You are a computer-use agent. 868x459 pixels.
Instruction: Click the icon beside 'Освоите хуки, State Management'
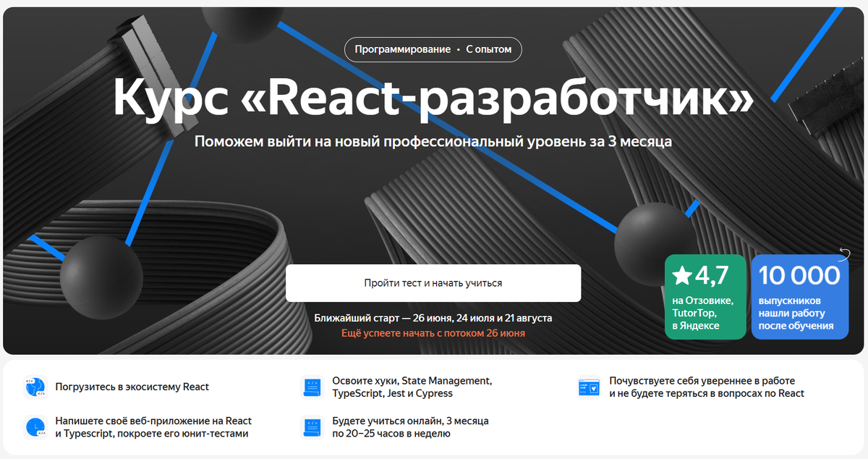(x=312, y=387)
